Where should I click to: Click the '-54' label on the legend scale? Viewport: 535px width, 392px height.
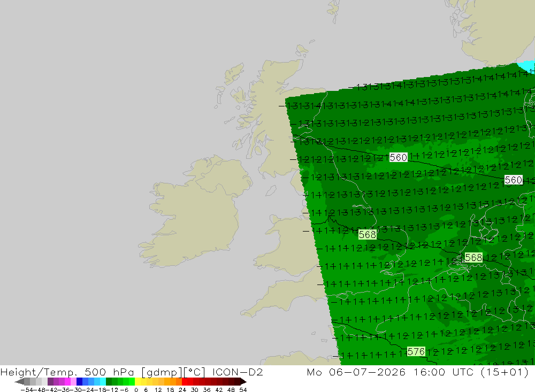[x=27, y=390]
